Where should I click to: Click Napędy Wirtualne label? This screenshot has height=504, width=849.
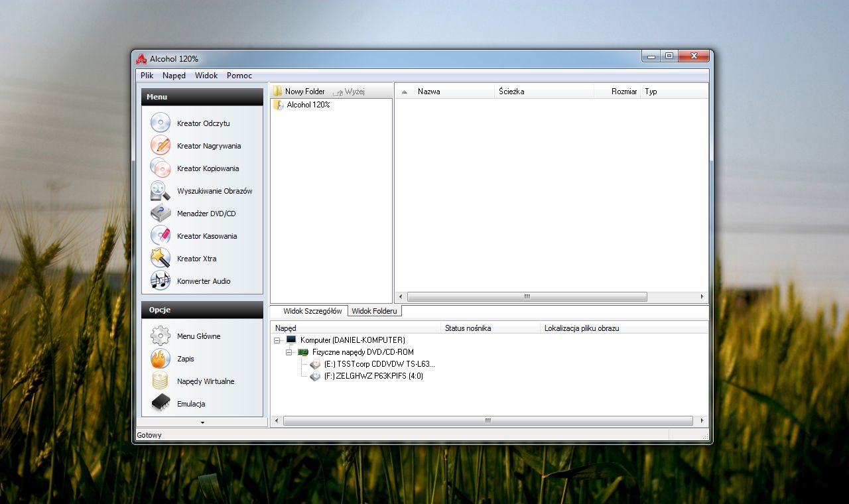206,381
